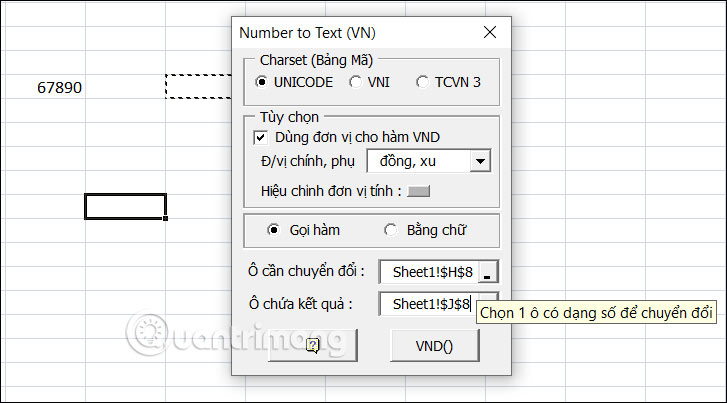The image size is (727, 403).
Task: Select the UNICODE charset radio button
Action: coord(262,82)
